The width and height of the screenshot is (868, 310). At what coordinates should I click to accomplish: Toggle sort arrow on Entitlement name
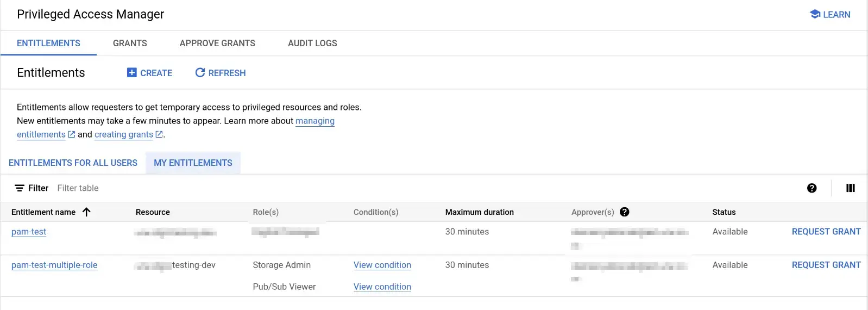[86, 212]
